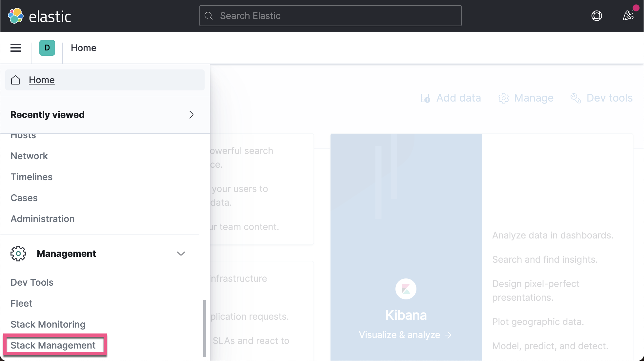Collapse the Management section

181,253
